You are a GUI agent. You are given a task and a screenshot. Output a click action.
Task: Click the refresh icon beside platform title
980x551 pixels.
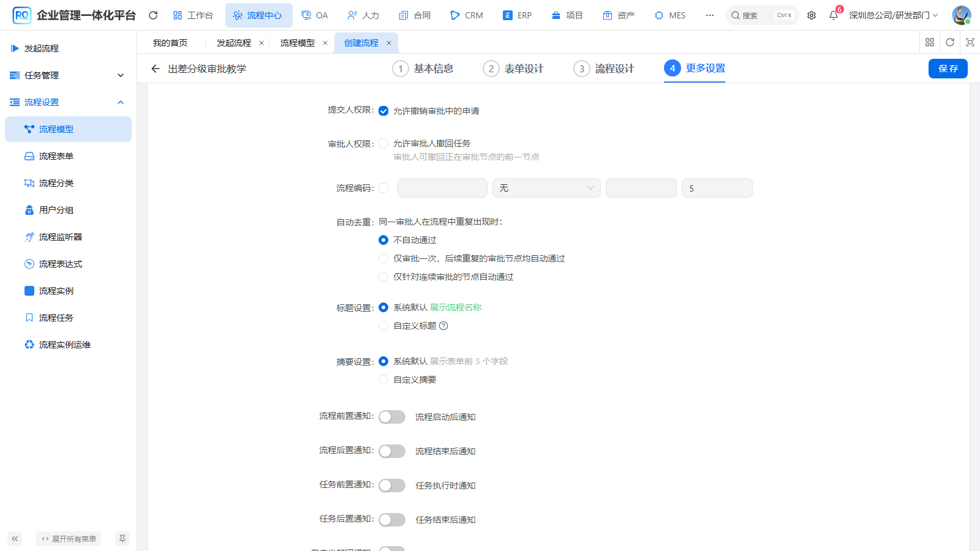pos(153,15)
